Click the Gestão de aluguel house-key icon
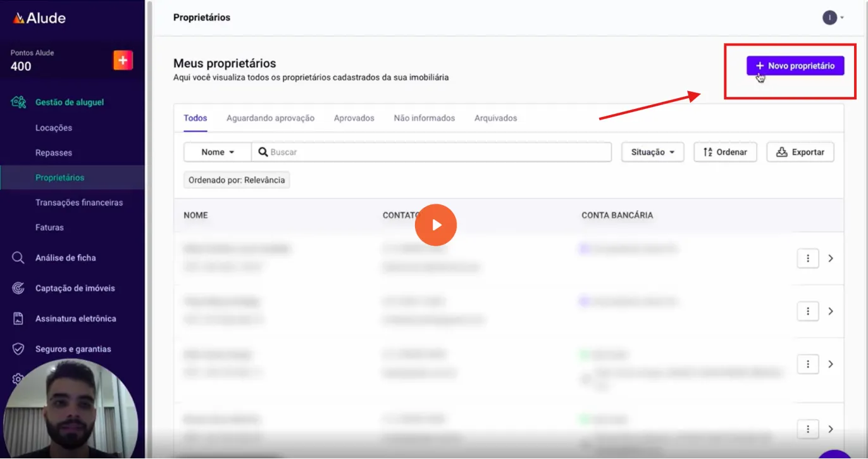Viewport: 868px width, 459px height. [18, 102]
